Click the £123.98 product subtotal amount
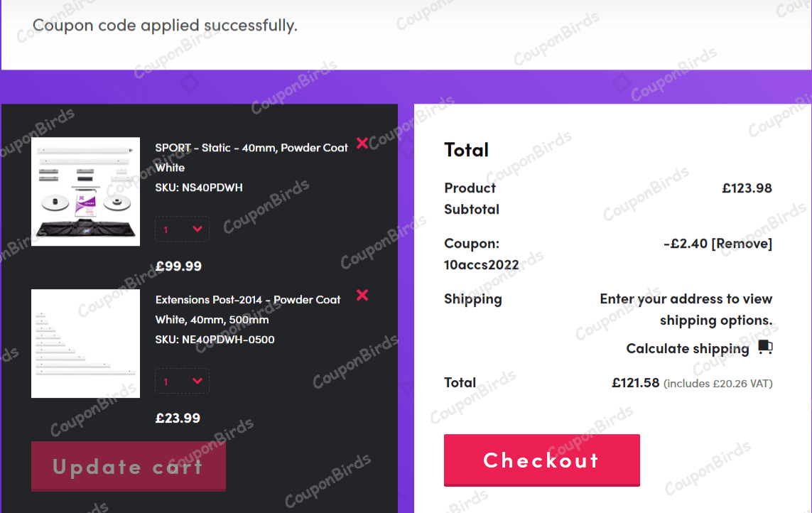 pos(747,188)
